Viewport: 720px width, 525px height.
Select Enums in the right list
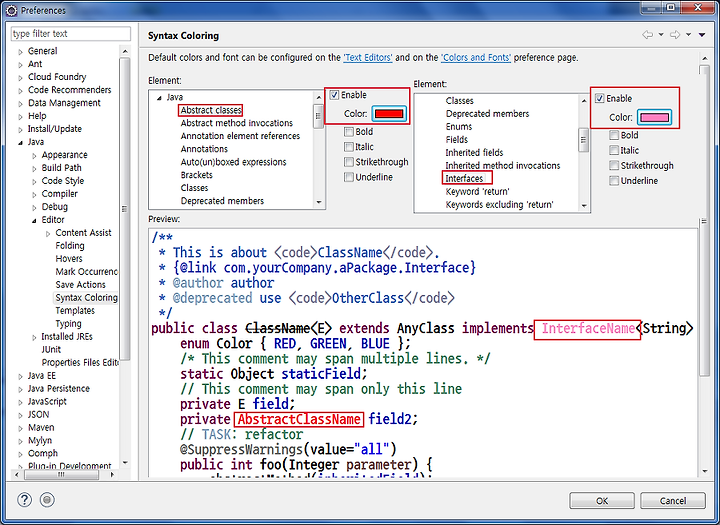click(x=459, y=126)
